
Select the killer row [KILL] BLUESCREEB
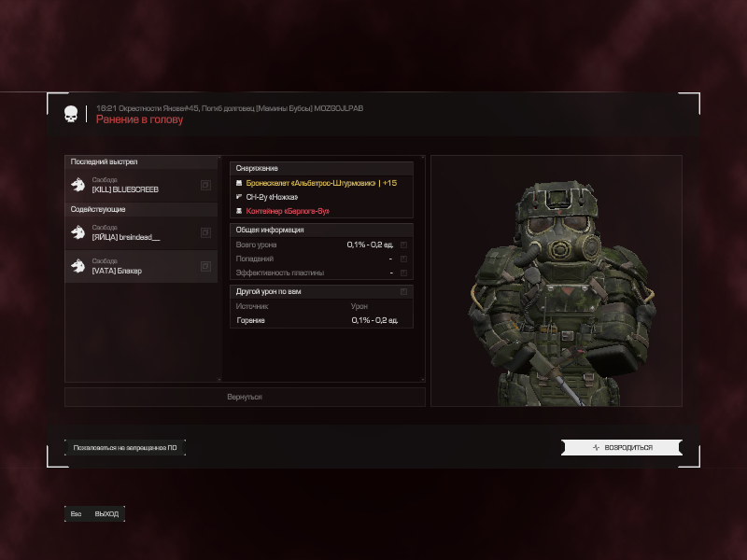pyautogui.click(x=141, y=185)
